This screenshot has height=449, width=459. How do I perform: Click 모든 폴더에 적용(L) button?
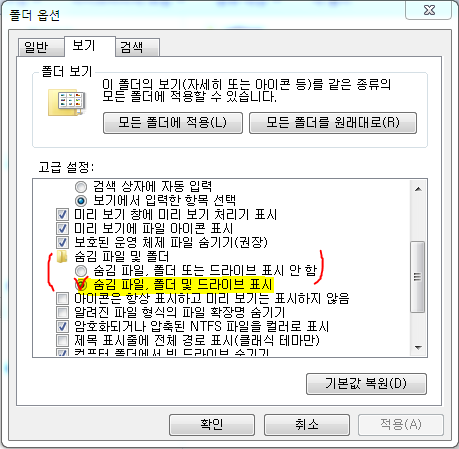pos(173,123)
